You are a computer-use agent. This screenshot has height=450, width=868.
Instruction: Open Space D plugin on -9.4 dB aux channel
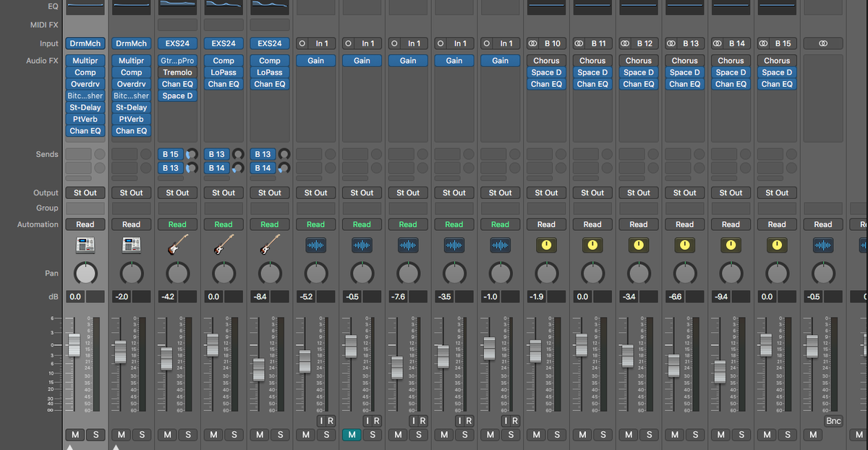731,72
